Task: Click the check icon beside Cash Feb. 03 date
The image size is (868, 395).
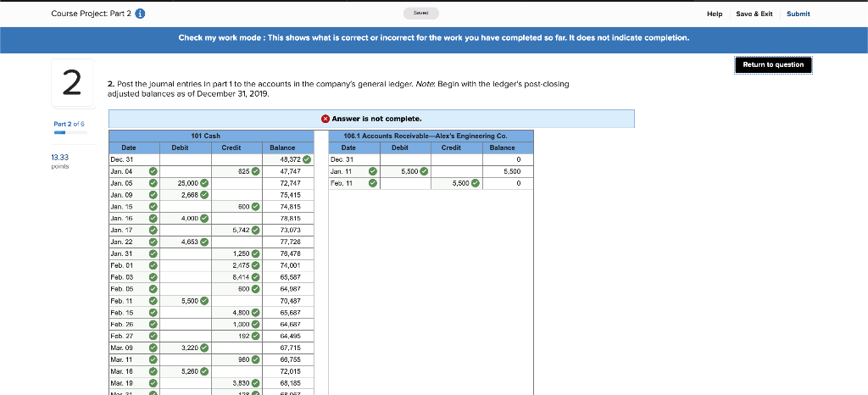Action: (x=153, y=277)
